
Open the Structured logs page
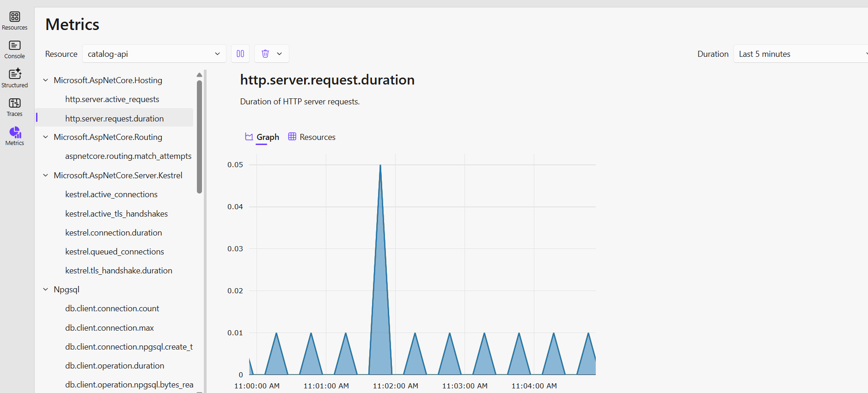point(15,78)
